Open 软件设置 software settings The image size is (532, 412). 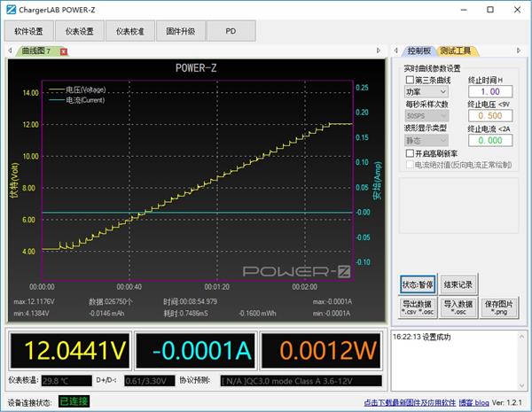(x=29, y=31)
